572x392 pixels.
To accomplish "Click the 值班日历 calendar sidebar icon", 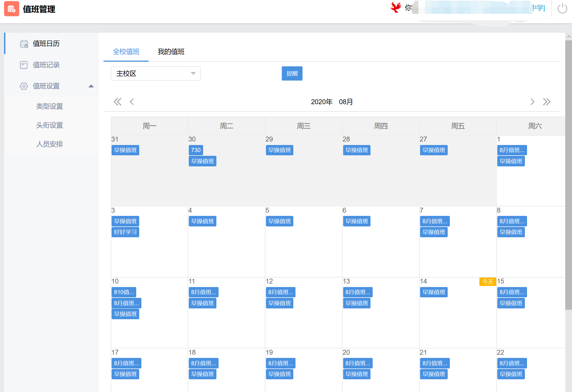I will pos(24,44).
